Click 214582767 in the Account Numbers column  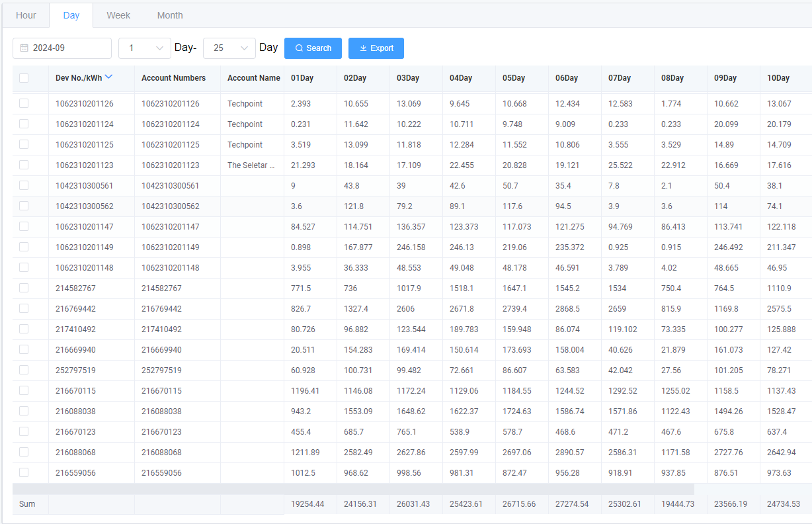(x=161, y=288)
